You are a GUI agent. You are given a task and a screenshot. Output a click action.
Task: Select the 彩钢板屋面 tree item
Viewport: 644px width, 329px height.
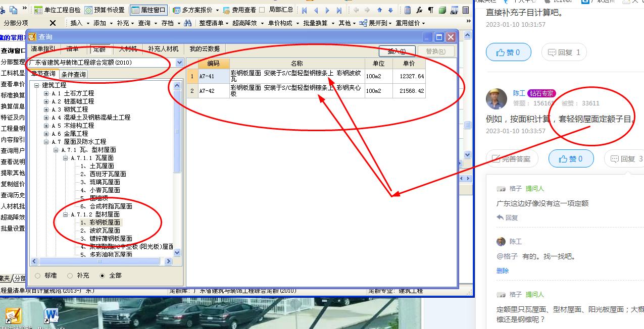tap(101, 223)
